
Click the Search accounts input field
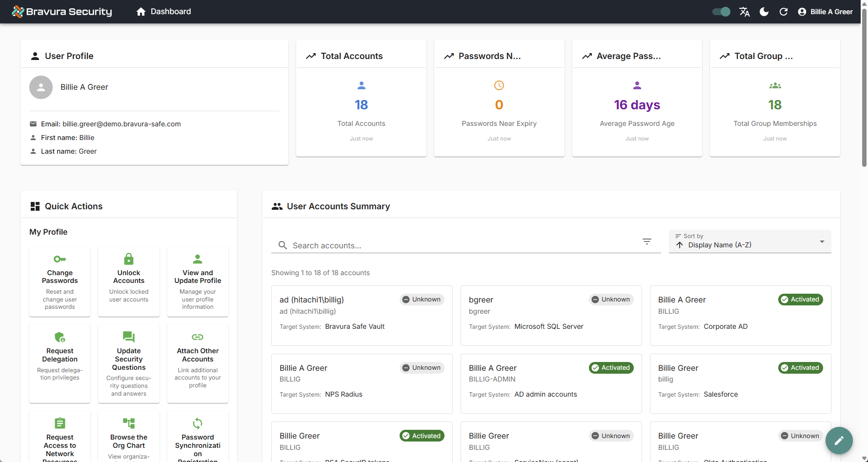439,245
